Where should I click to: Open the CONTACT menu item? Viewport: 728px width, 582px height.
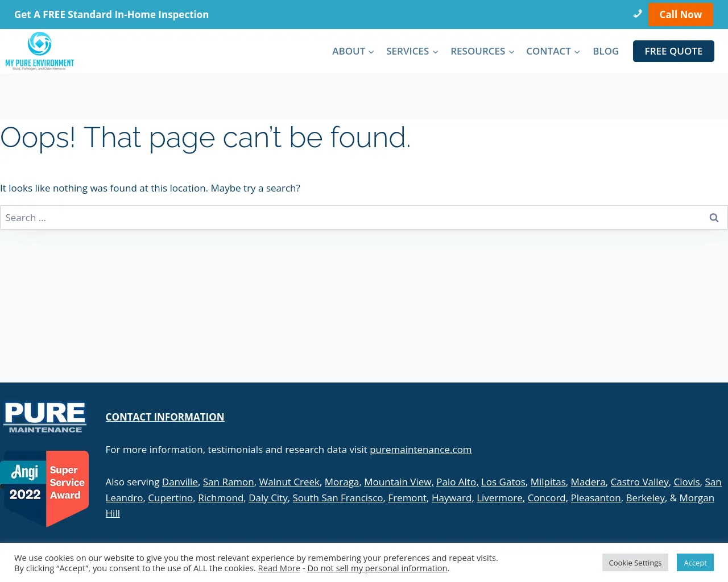(548, 51)
